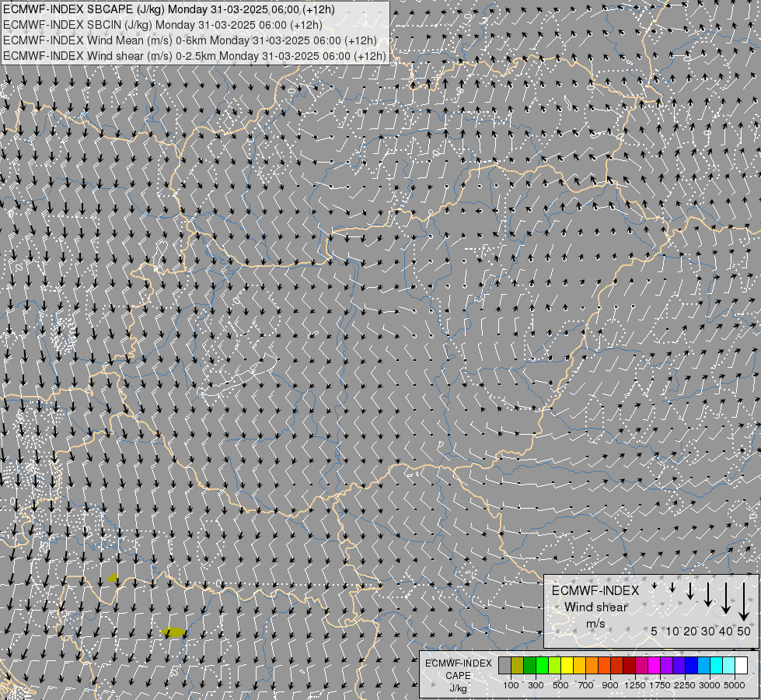The image size is (761, 700).
Task: Select the dark red CAPE legend swatch
Action: (630, 666)
